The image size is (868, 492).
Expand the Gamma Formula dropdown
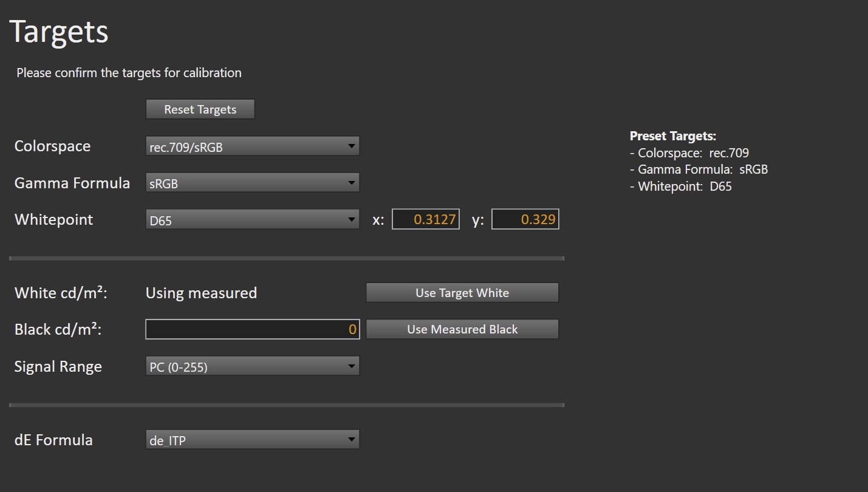point(252,183)
